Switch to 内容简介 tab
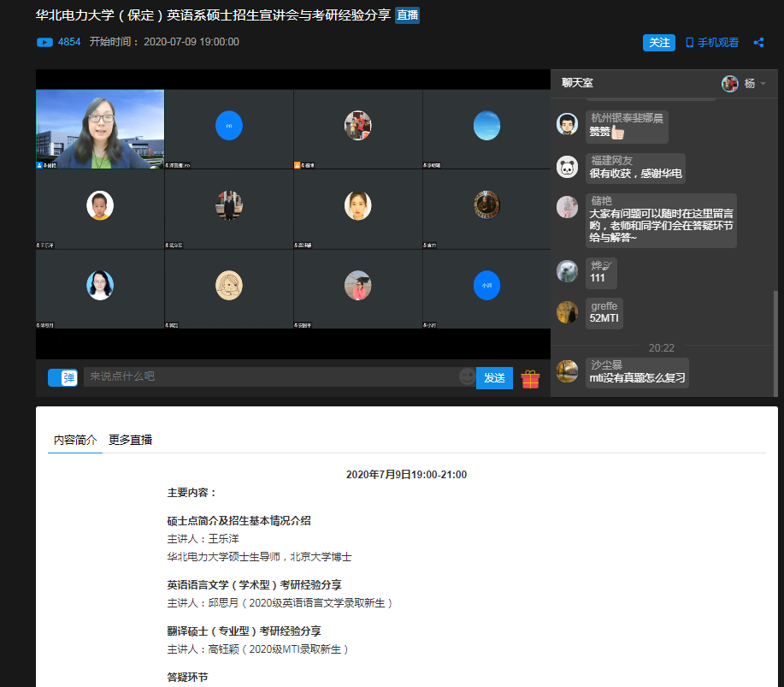The image size is (784, 687). point(75,440)
